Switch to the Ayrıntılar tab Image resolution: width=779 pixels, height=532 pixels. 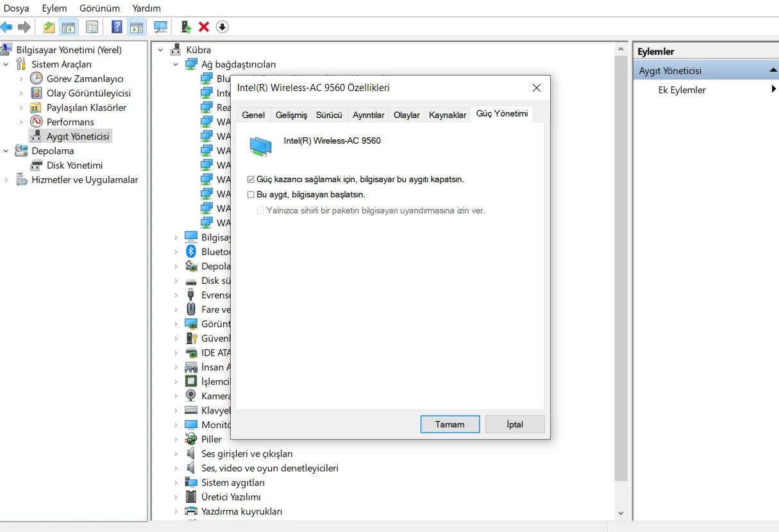369,115
